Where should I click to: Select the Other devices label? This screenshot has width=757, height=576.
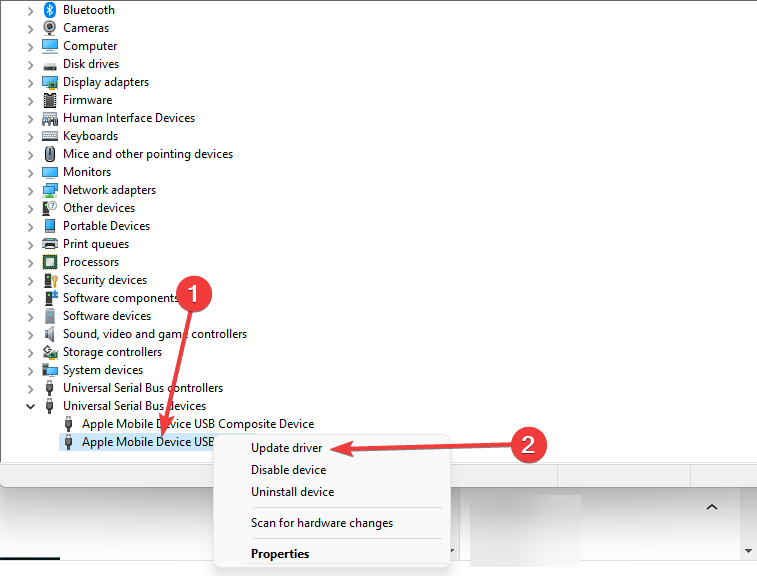(x=99, y=208)
